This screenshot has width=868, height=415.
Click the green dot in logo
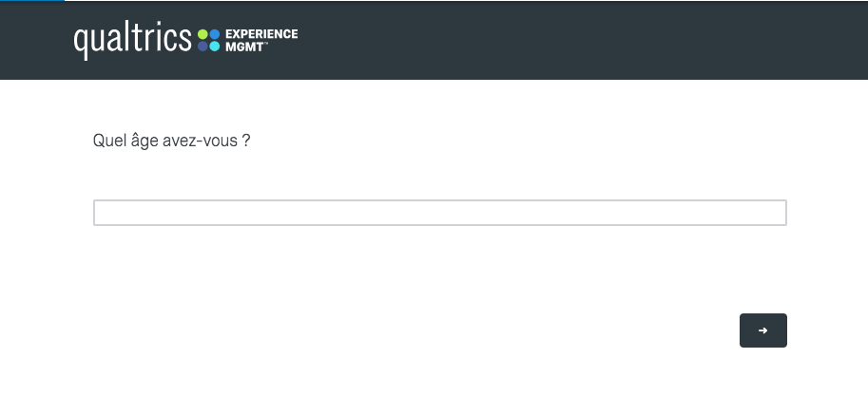(x=203, y=34)
